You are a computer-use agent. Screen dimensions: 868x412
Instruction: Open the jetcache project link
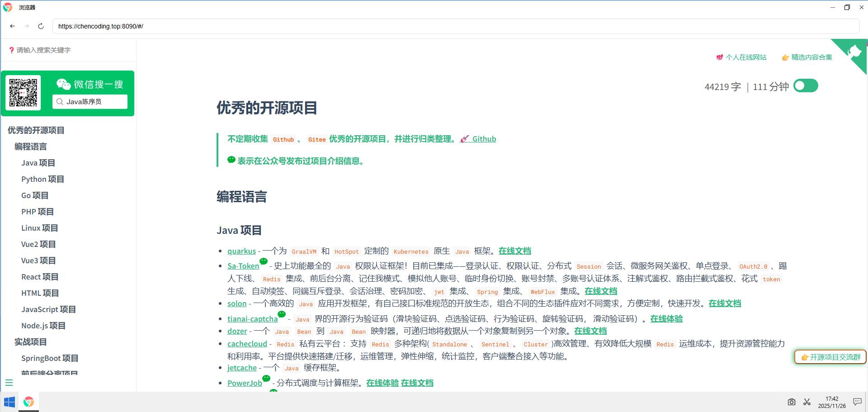coord(242,368)
